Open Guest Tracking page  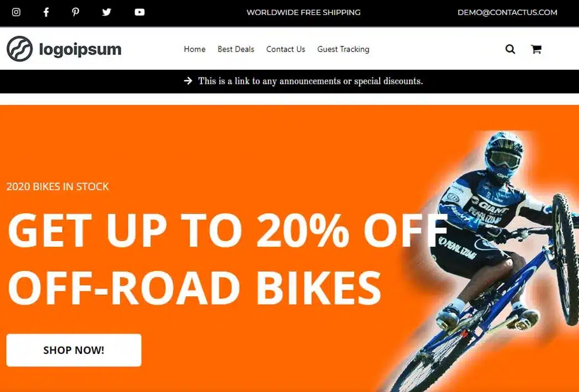pyautogui.click(x=343, y=49)
